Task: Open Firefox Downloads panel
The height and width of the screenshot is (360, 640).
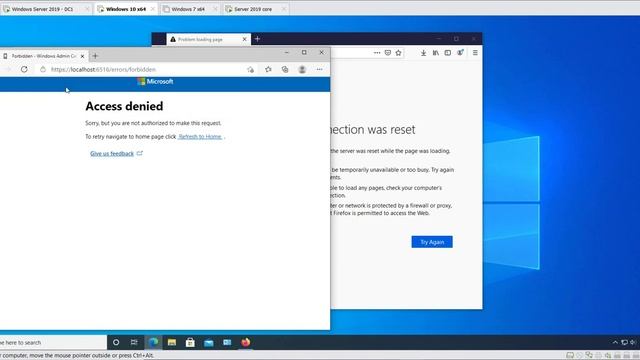Action: point(423,53)
